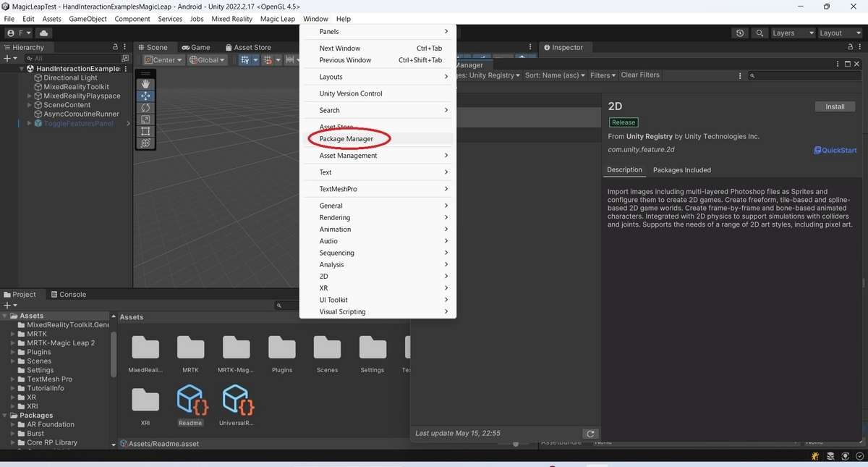This screenshot has width=868, height=467.
Task: Open the QuickStart link
Action: pyautogui.click(x=835, y=151)
